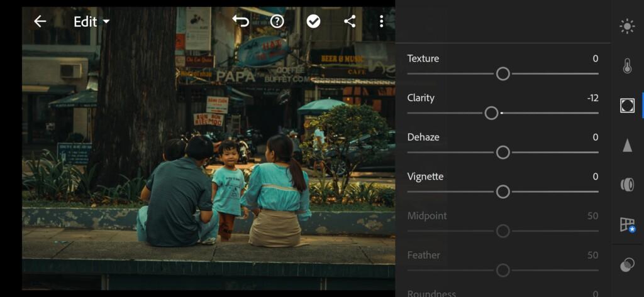
Task: Tap the Vignette label
Action: [x=425, y=177]
